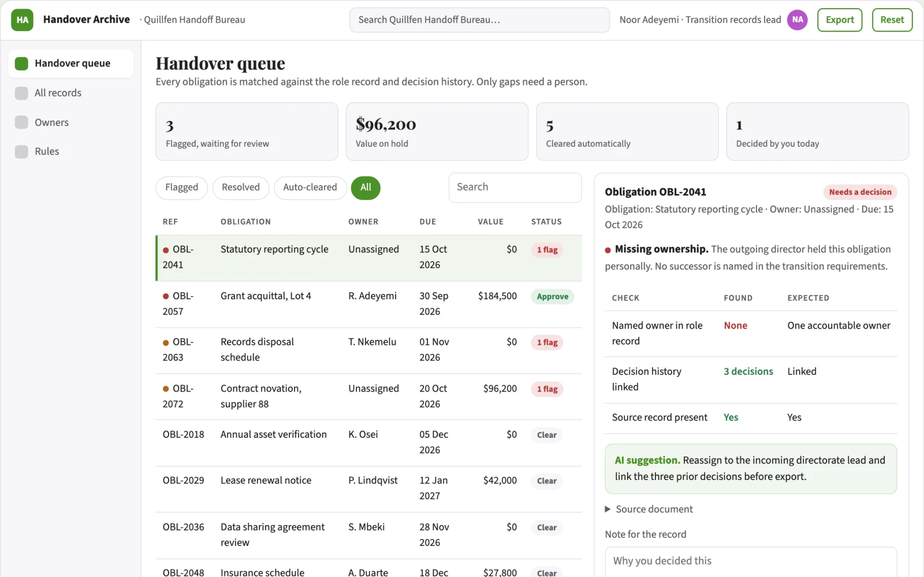The height and width of the screenshot is (577, 924).
Task: Click the Flagged, waiting for review card
Action: tap(247, 132)
